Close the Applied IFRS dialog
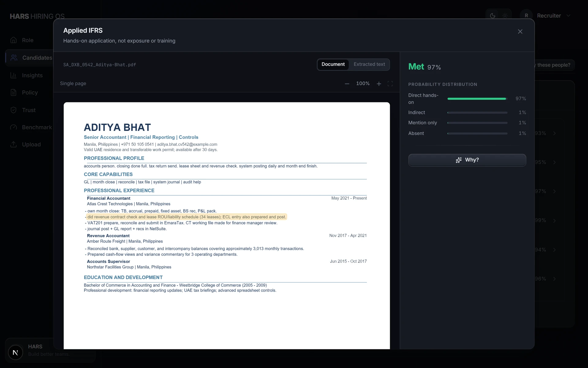This screenshot has height=368, width=588. click(x=520, y=32)
